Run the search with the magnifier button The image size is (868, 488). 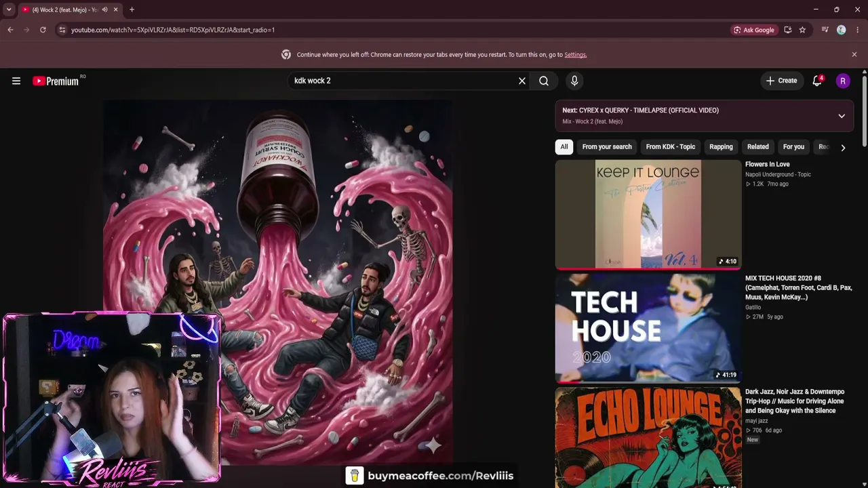pyautogui.click(x=544, y=81)
